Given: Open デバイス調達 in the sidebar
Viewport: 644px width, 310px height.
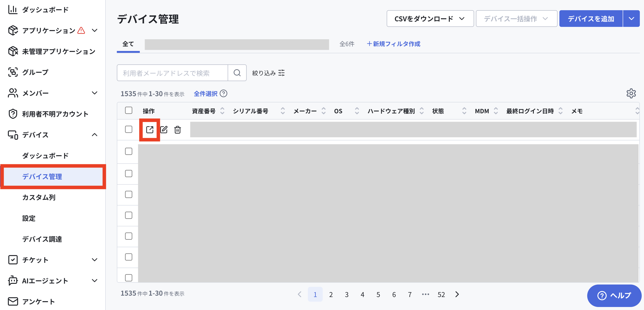Looking at the screenshot, I should click(42, 239).
